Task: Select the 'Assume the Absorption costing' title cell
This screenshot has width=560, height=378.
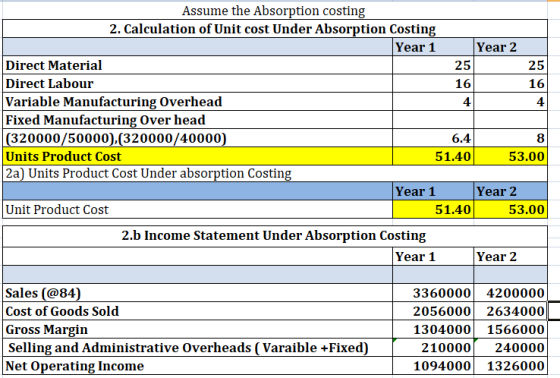Action: click(273, 11)
